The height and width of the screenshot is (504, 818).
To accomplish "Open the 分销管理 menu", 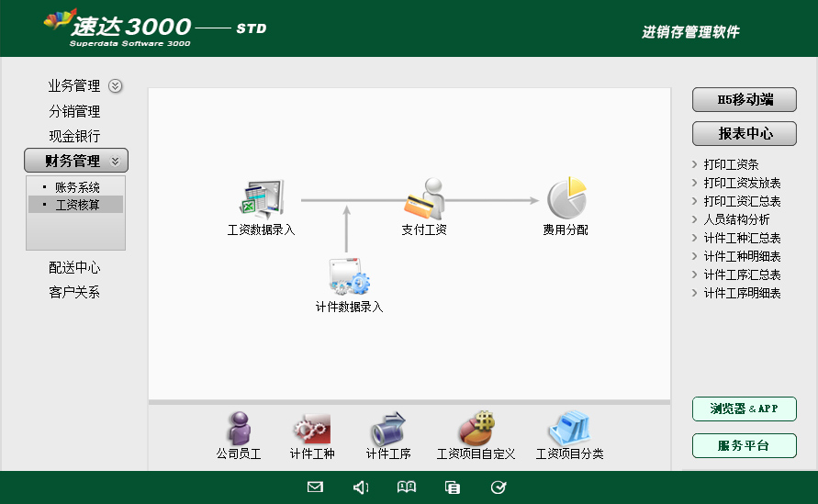I will pyautogui.click(x=74, y=111).
